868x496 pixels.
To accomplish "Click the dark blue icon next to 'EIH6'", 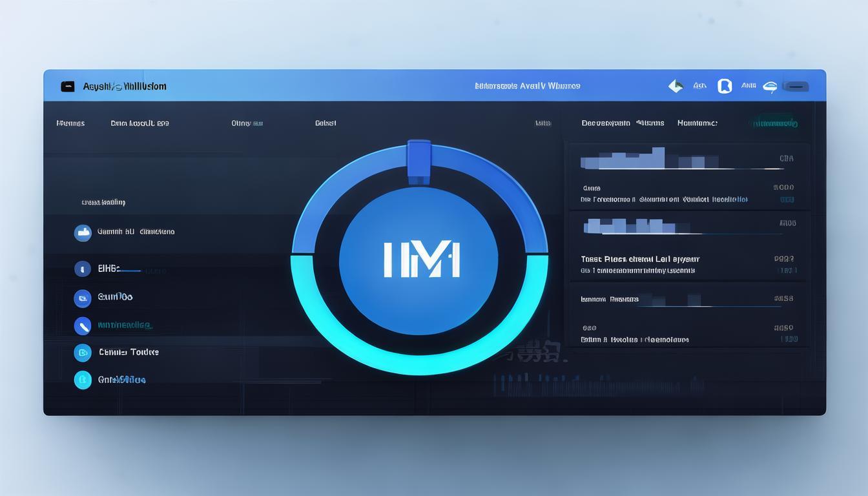I will [x=83, y=269].
